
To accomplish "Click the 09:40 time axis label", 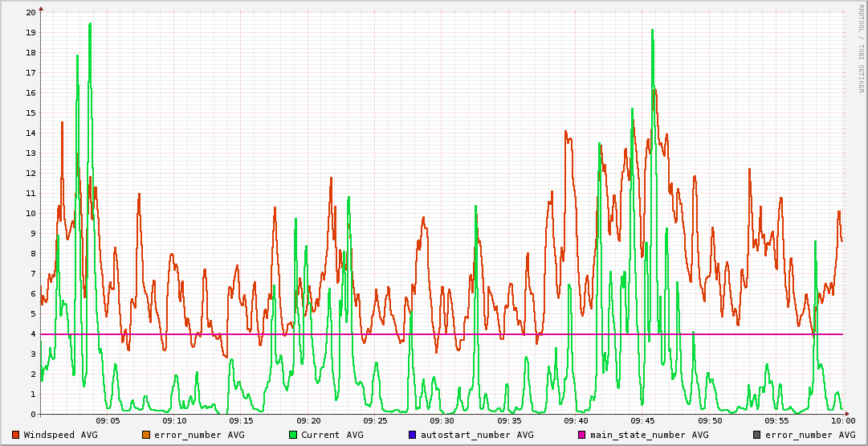I will tap(575, 422).
